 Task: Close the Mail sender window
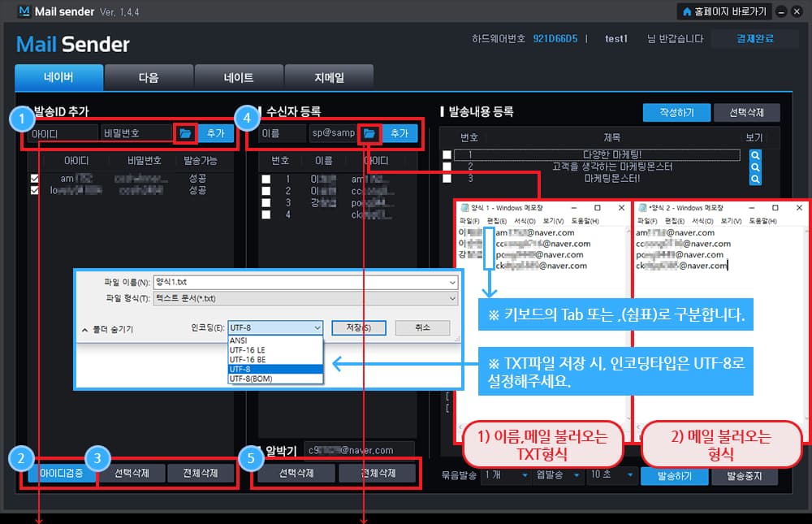pos(797,11)
